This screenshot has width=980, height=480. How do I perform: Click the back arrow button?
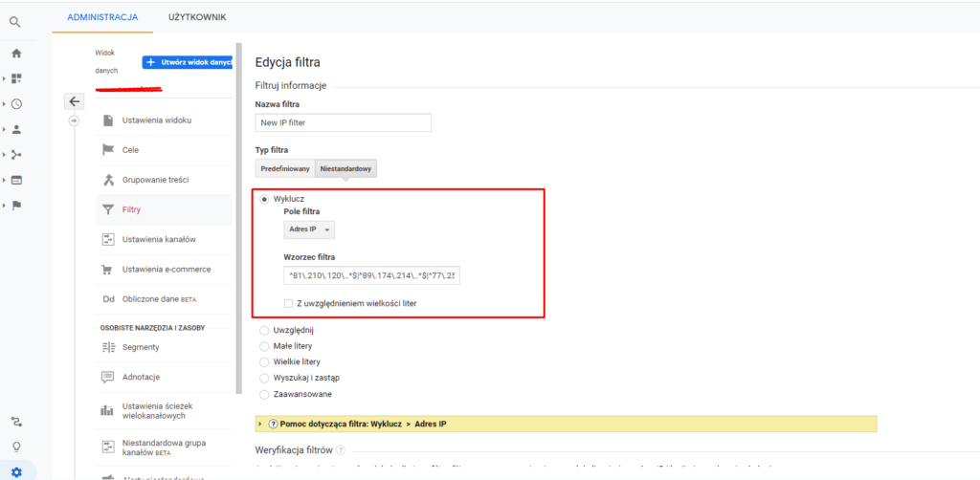point(75,101)
